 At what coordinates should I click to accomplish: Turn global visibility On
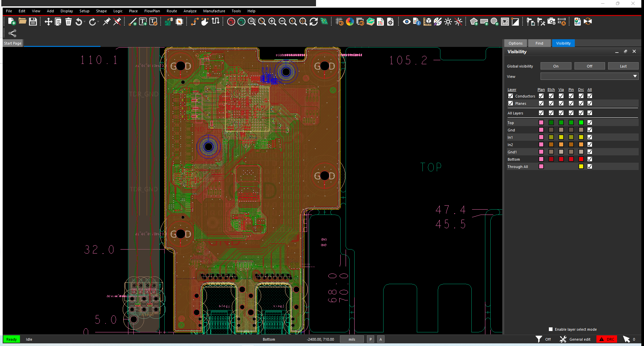tap(556, 66)
